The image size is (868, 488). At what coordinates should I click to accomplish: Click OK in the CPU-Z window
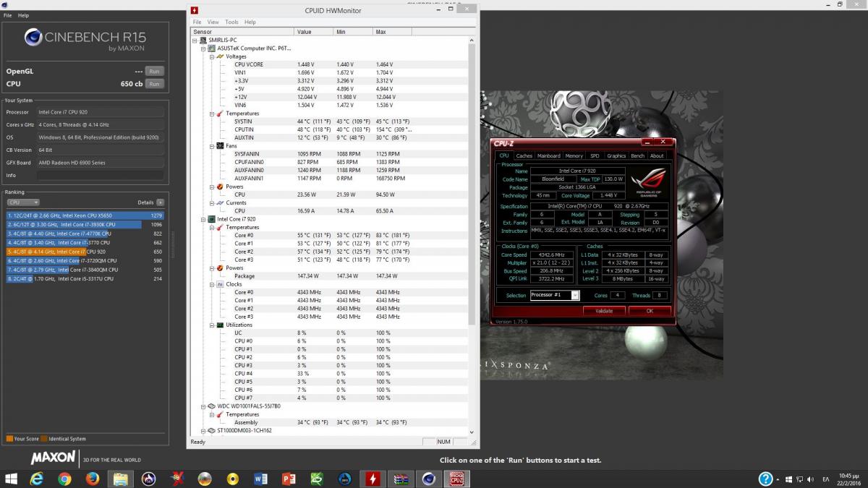click(650, 311)
